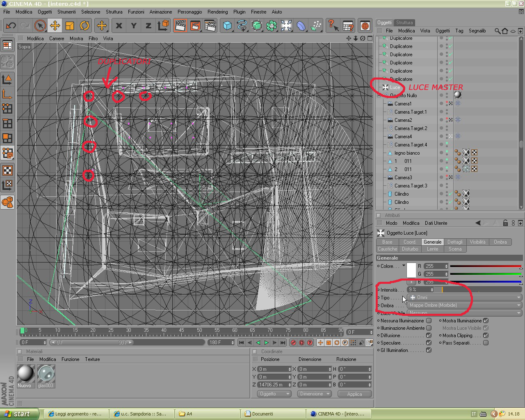Viewport: 525px width, 420px height.
Task: Open the Windows start button
Action: (19, 414)
